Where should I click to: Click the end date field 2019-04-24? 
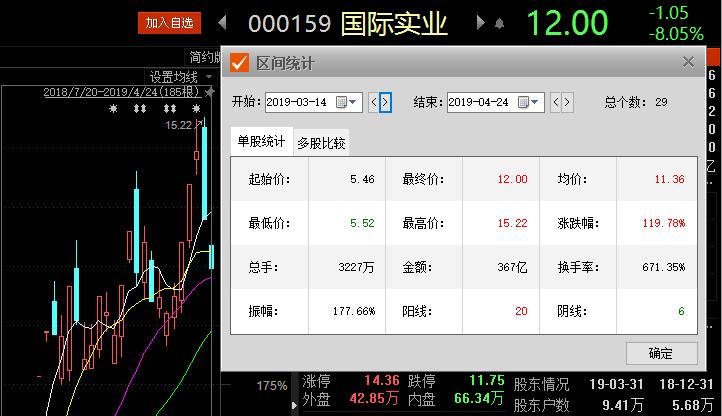pyautogui.click(x=481, y=102)
